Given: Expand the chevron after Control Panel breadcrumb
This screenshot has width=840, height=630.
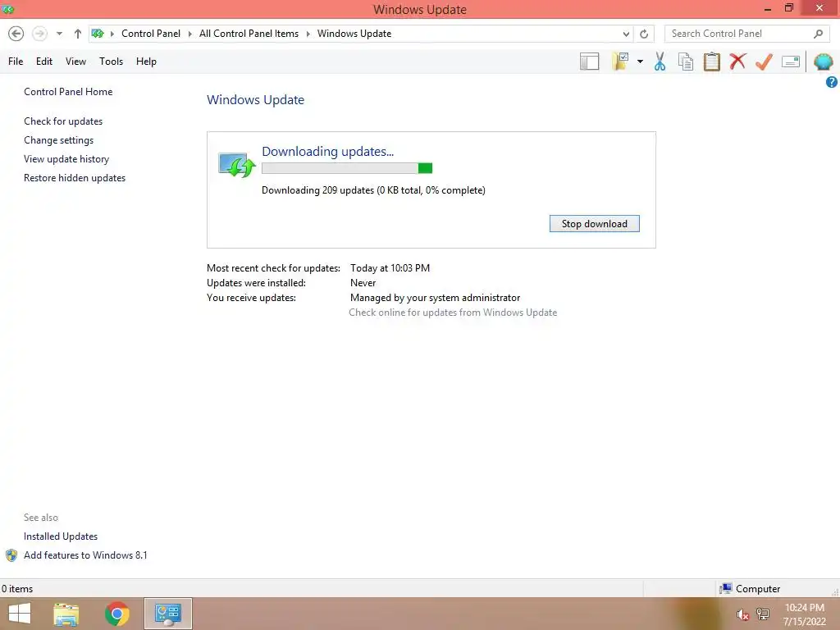Looking at the screenshot, I should click(189, 34).
